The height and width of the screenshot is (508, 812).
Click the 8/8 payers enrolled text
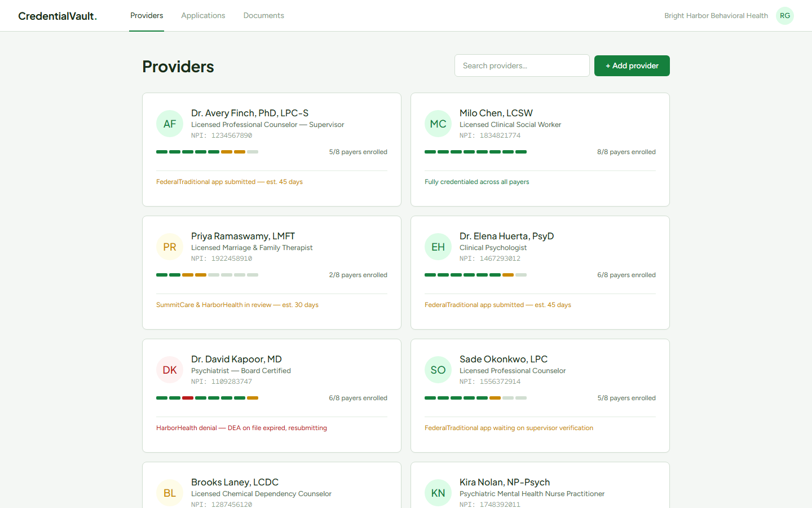pos(626,152)
